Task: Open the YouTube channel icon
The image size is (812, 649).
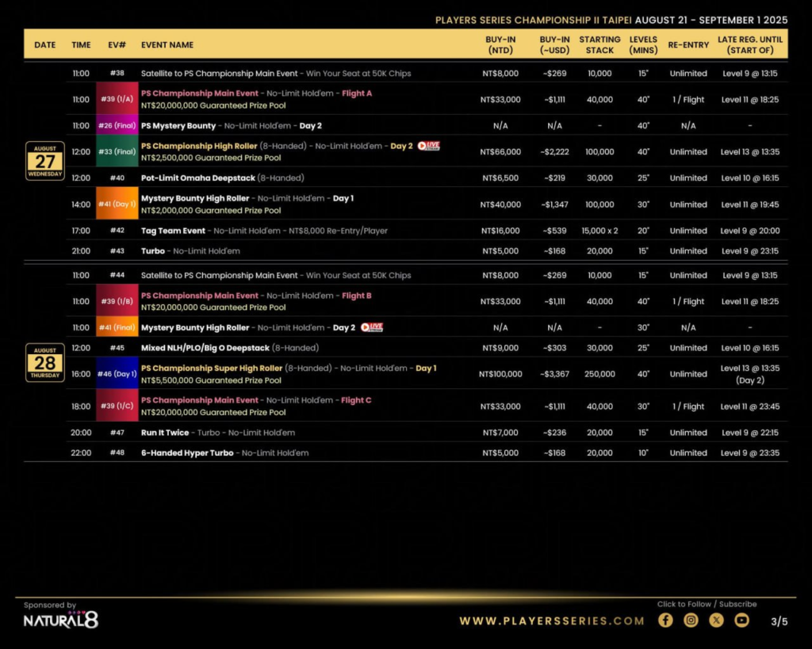Action: coord(741,620)
